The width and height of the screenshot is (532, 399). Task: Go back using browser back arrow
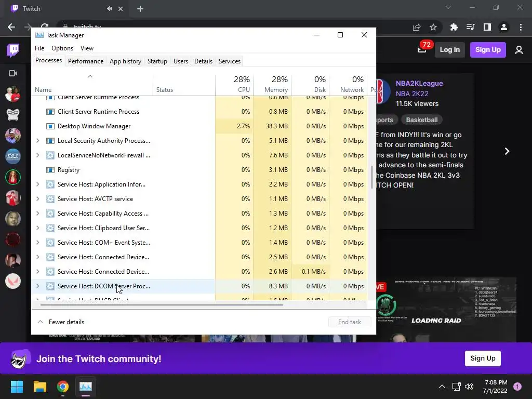click(11, 27)
